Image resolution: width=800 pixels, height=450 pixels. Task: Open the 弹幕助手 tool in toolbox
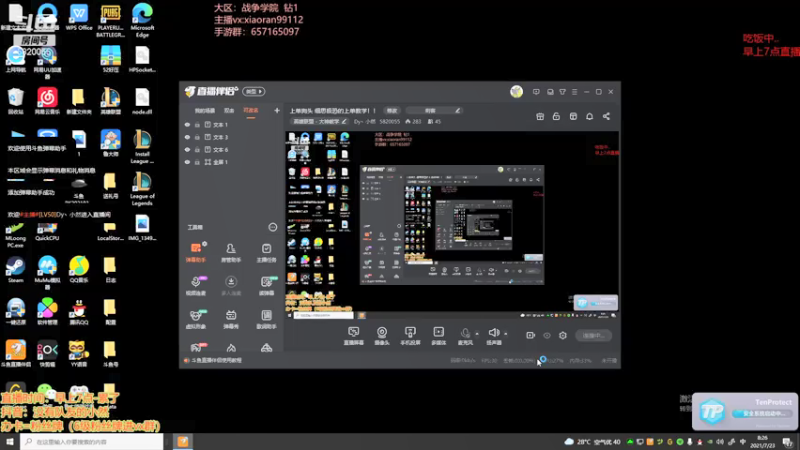click(195, 253)
